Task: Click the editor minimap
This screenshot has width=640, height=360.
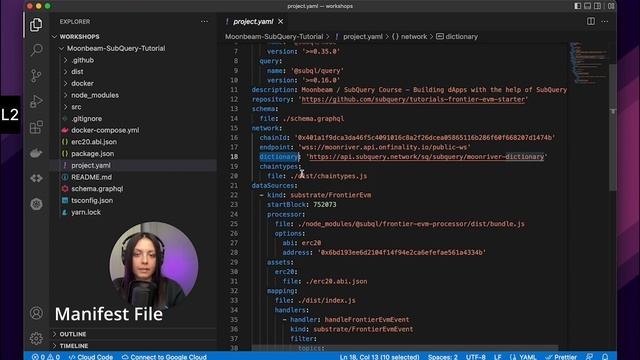Action: pos(588,62)
